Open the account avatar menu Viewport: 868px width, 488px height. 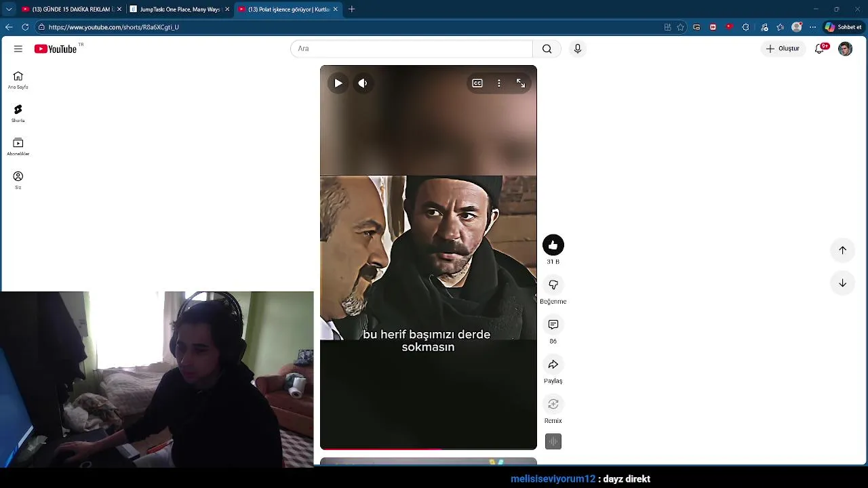coord(845,49)
